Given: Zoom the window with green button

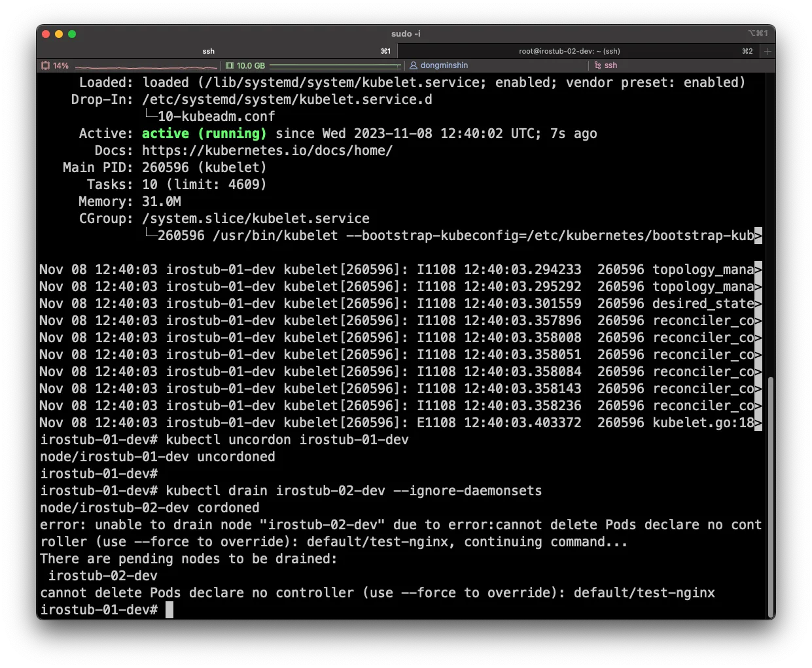Looking at the screenshot, I should (x=72, y=34).
